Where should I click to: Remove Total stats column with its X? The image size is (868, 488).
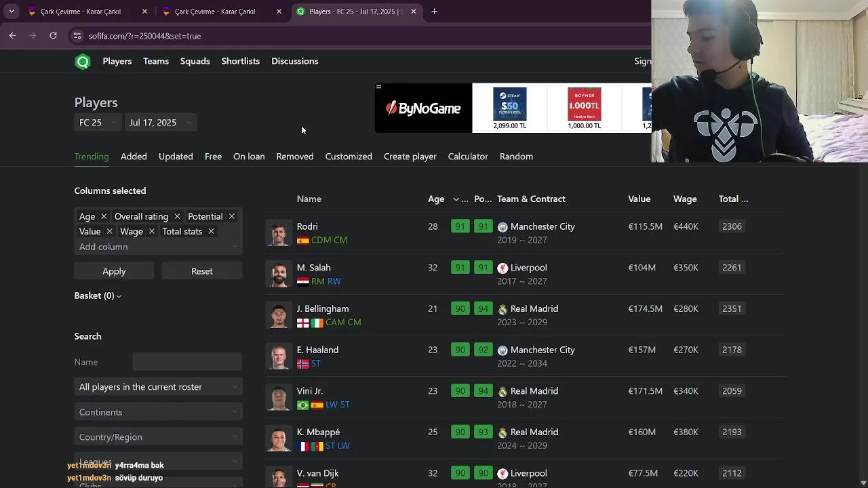[x=211, y=231]
